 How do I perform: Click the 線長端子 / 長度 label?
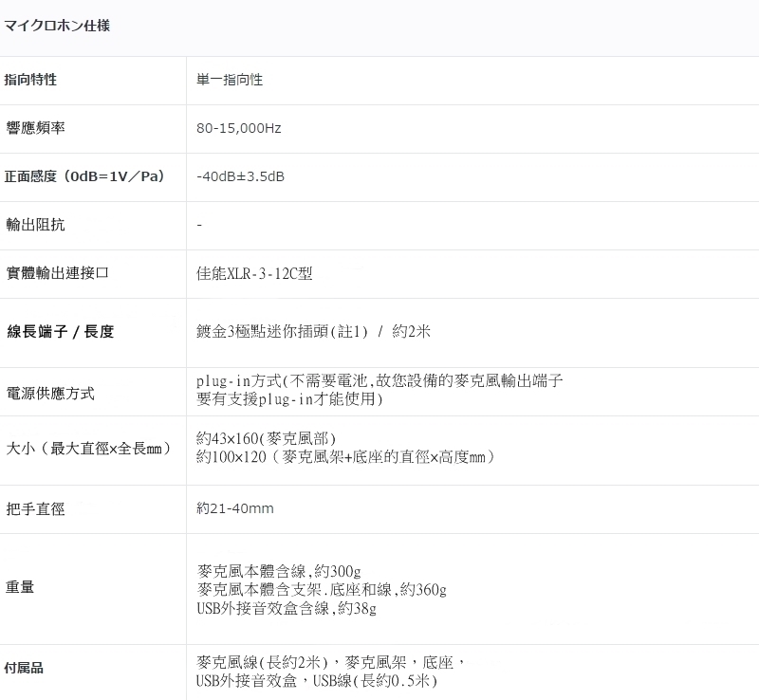[x=61, y=332]
